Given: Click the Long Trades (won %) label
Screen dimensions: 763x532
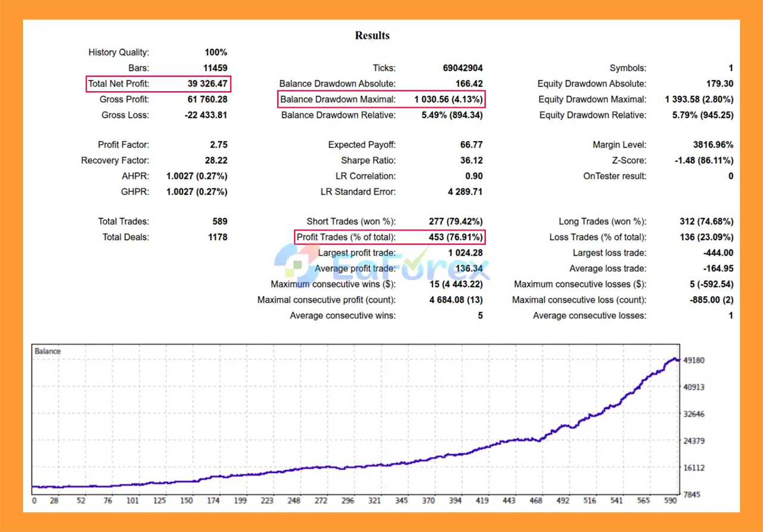Looking at the screenshot, I should [602, 222].
